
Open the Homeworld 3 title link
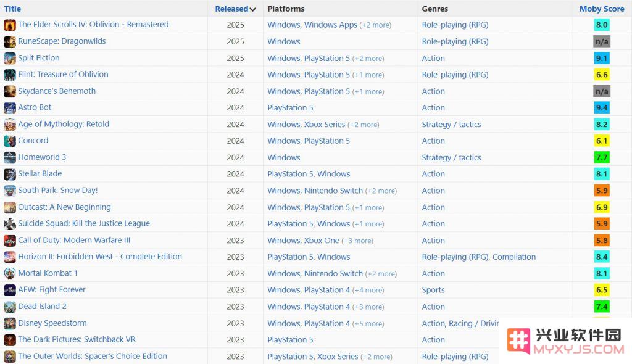click(x=42, y=157)
